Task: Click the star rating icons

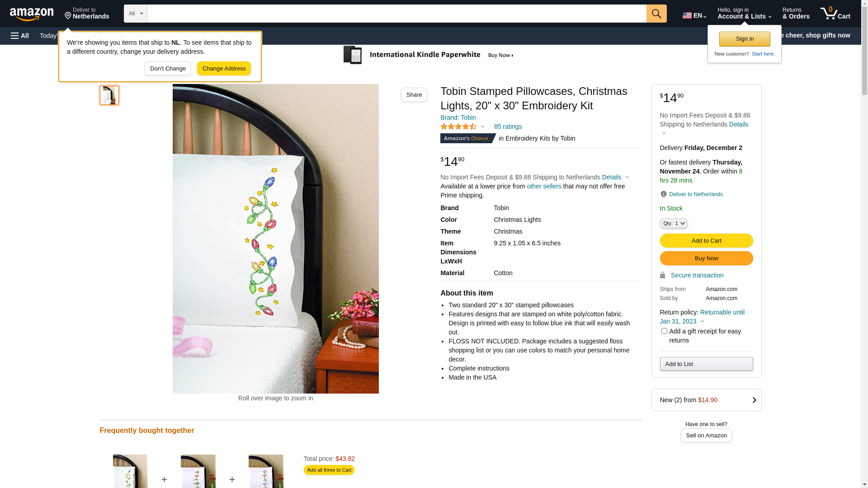Action: 458,127
